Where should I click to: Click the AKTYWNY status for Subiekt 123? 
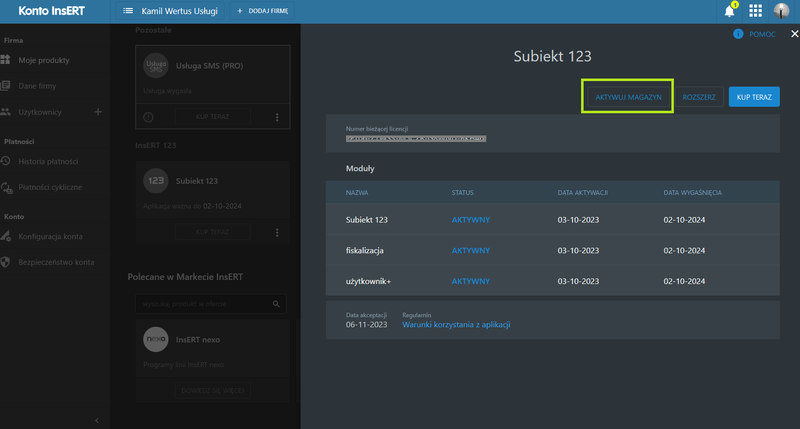(470, 220)
